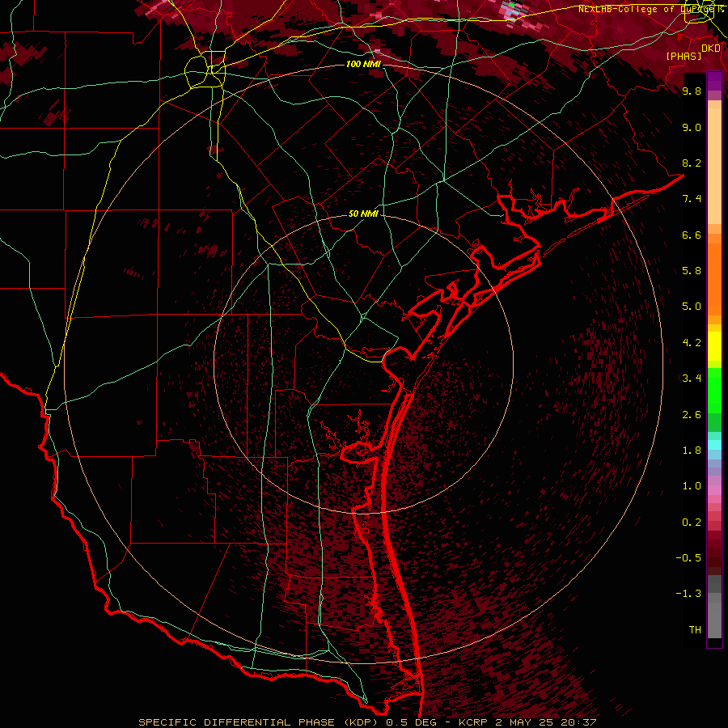Click the cyan segment of the color scale
The width and height of the screenshot is (728, 728).
pyautogui.click(x=714, y=445)
